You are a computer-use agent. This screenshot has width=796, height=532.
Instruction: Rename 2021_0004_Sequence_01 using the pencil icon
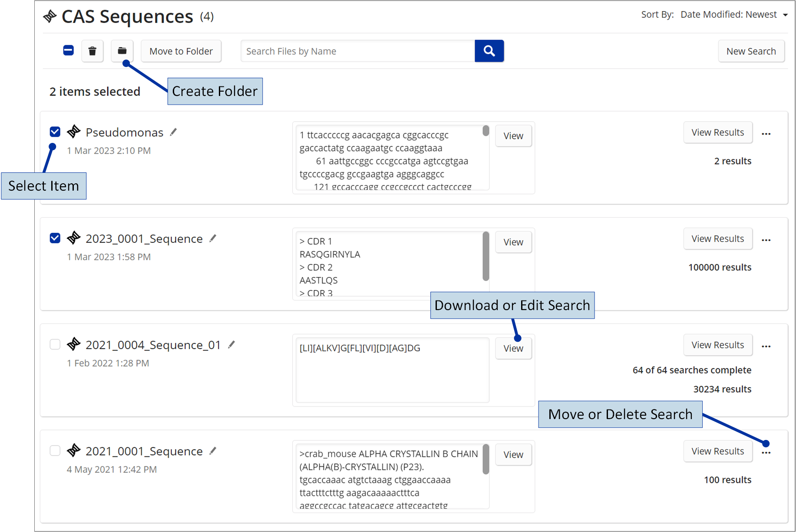point(231,344)
